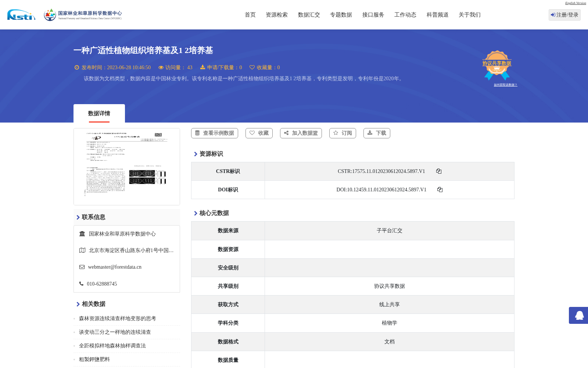Click the 植物学 discipline cell
The image size is (588, 368).
click(390, 323)
